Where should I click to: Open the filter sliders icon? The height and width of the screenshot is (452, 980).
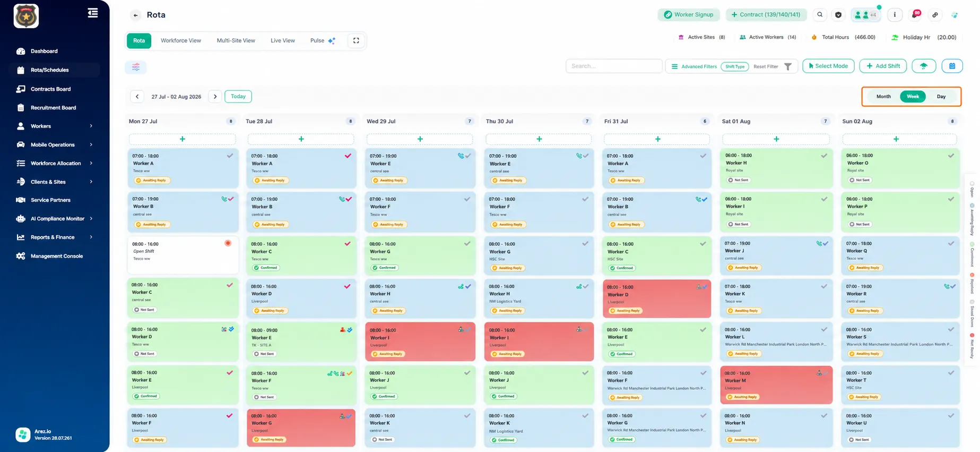click(136, 67)
